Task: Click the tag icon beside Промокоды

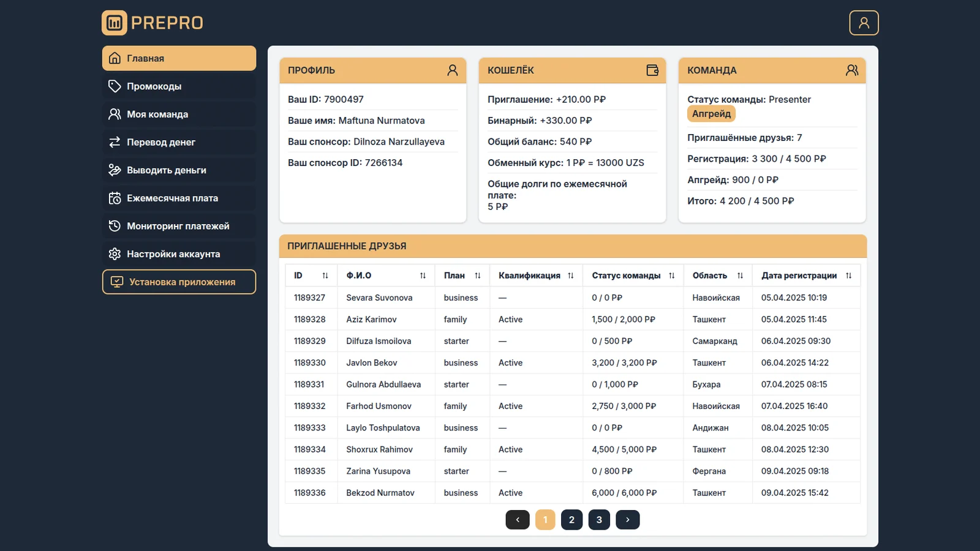Action: tap(115, 86)
